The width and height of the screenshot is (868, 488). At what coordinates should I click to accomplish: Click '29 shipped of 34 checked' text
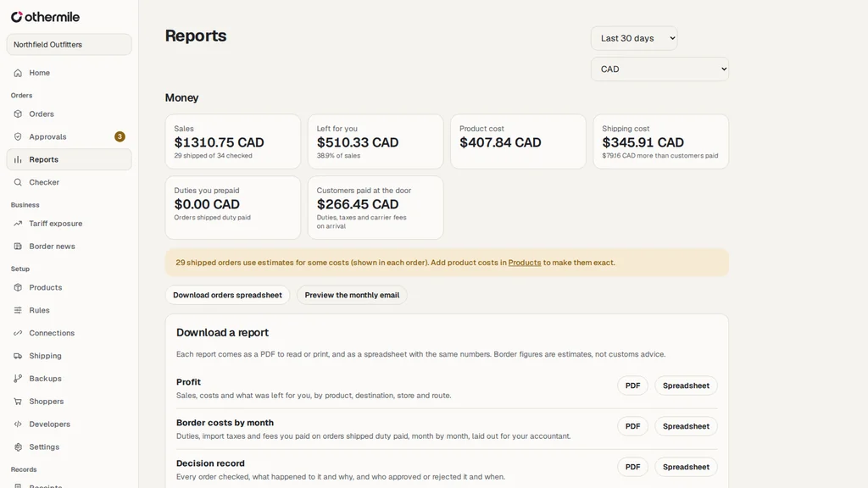coord(213,156)
